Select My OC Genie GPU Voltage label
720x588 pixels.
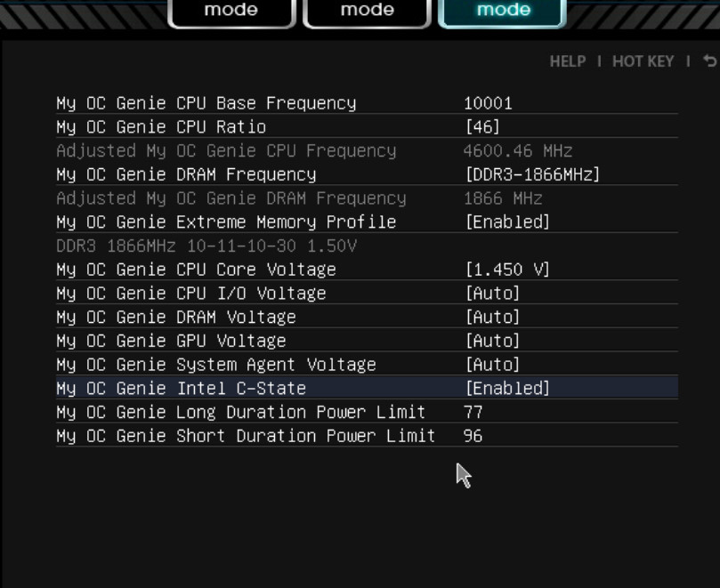171,342
